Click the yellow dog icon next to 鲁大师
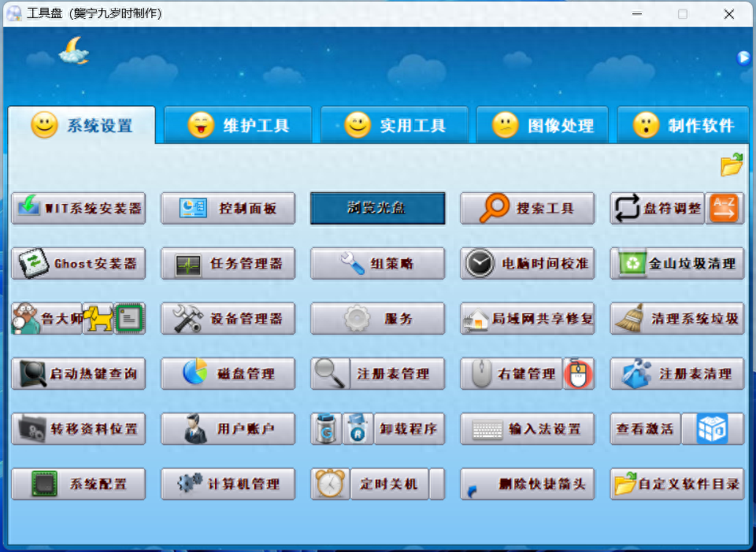The height and width of the screenshot is (552, 756). pyautogui.click(x=98, y=319)
